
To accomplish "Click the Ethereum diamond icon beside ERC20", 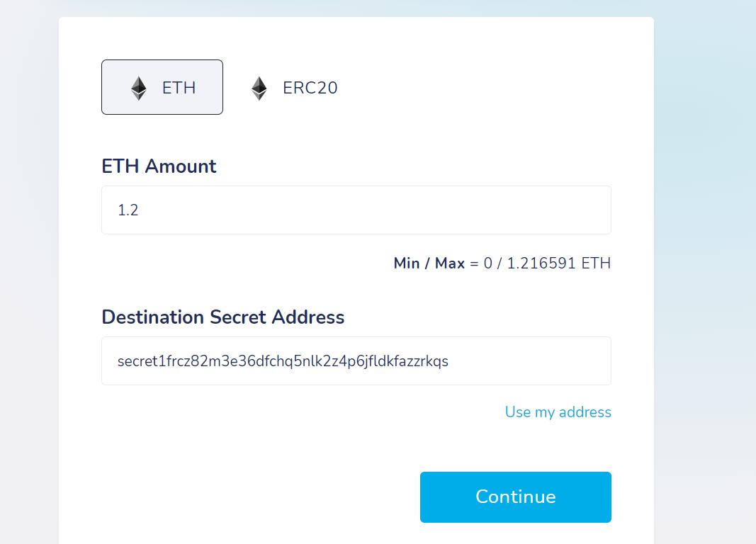I will coord(259,88).
